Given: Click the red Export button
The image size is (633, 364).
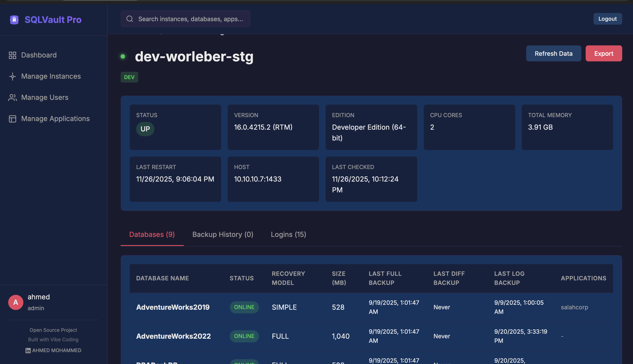Looking at the screenshot, I should (604, 54).
